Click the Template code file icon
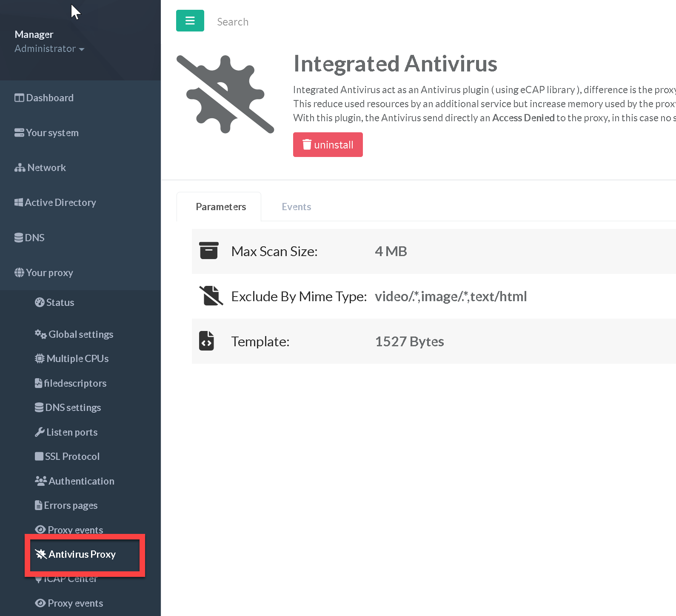 coord(207,341)
